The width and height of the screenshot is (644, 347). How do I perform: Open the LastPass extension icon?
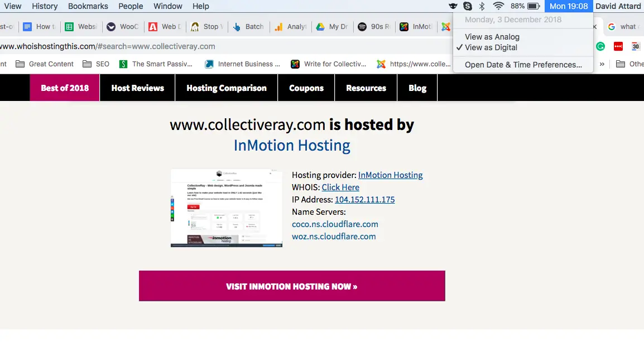click(x=618, y=46)
